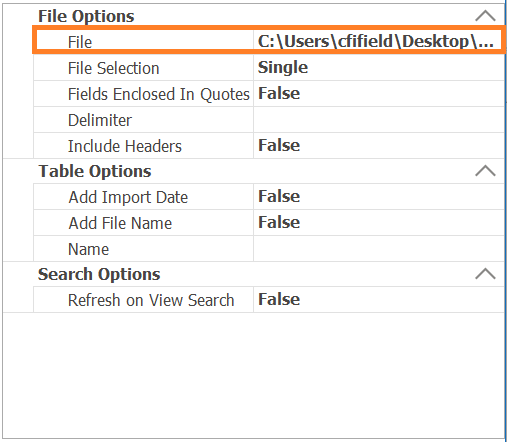Click the Table Options section header
The height and width of the screenshot is (442, 507).
(x=95, y=171)
